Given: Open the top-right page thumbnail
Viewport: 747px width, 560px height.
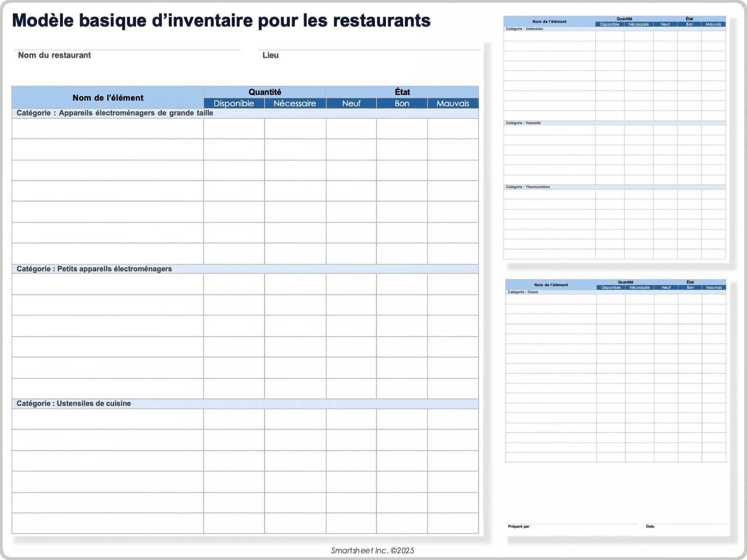Looking at the screenshot, I should coord(614,140).
